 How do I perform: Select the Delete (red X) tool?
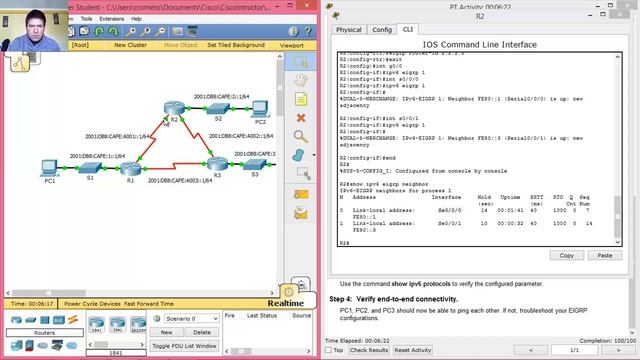[x=301, y=118]
